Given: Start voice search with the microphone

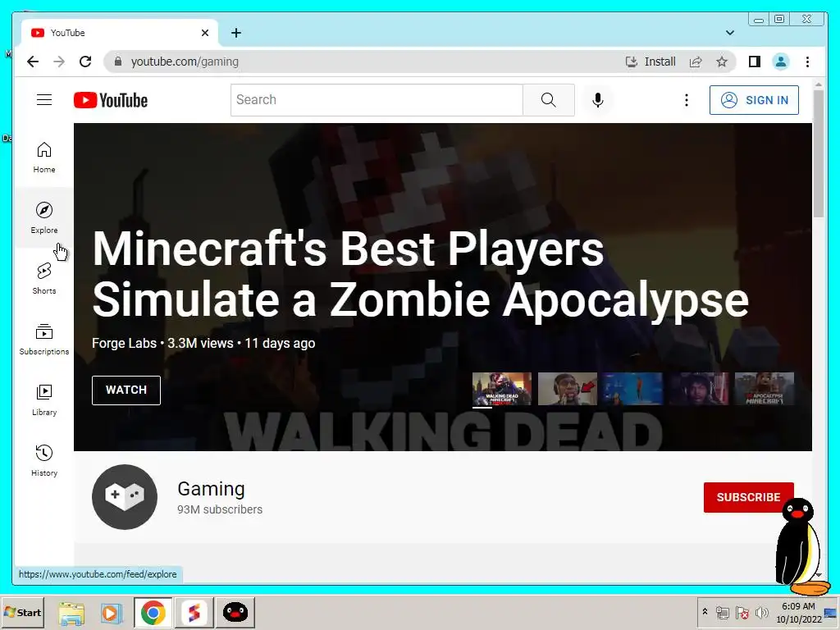Looking at the screenshot, I should coord(598,99).
